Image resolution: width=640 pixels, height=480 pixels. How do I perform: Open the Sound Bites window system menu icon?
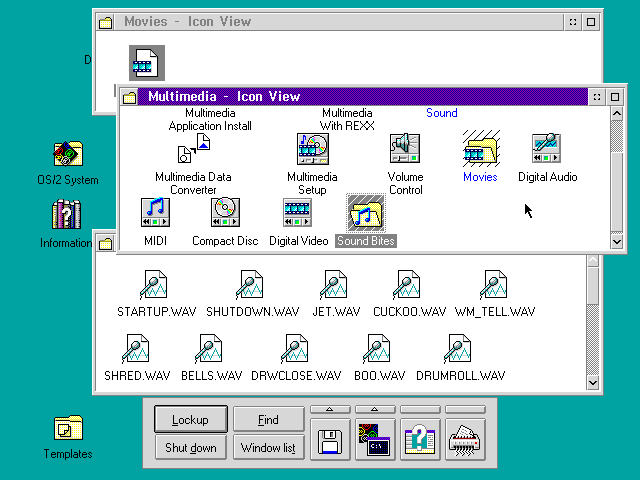(x=105, y=243)
